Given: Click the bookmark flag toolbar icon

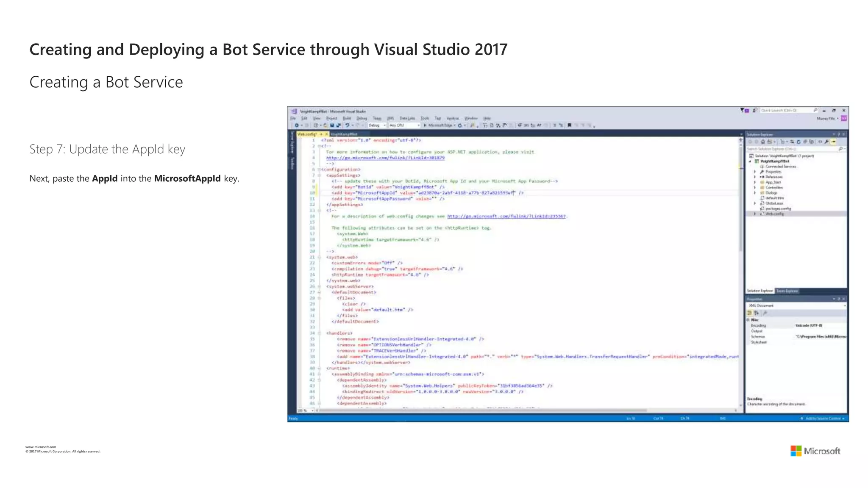Looking at the screenshot, I should point(569,125).
